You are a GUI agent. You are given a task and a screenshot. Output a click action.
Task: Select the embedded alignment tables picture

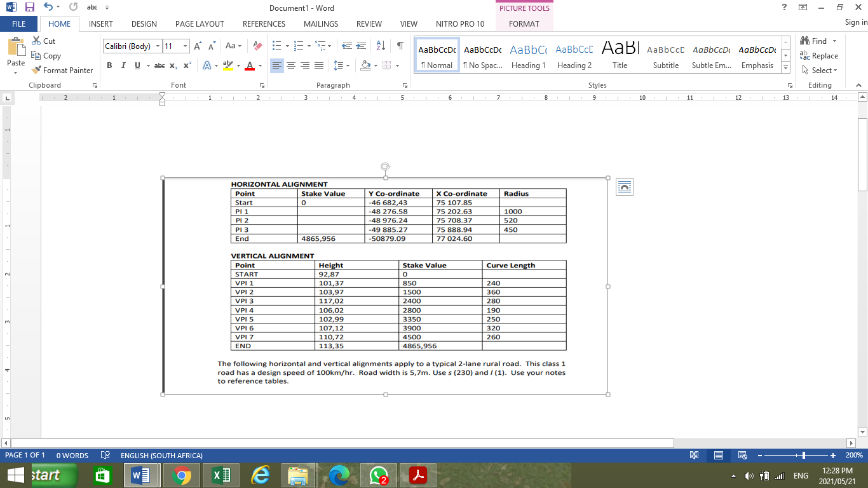[386, 286]
